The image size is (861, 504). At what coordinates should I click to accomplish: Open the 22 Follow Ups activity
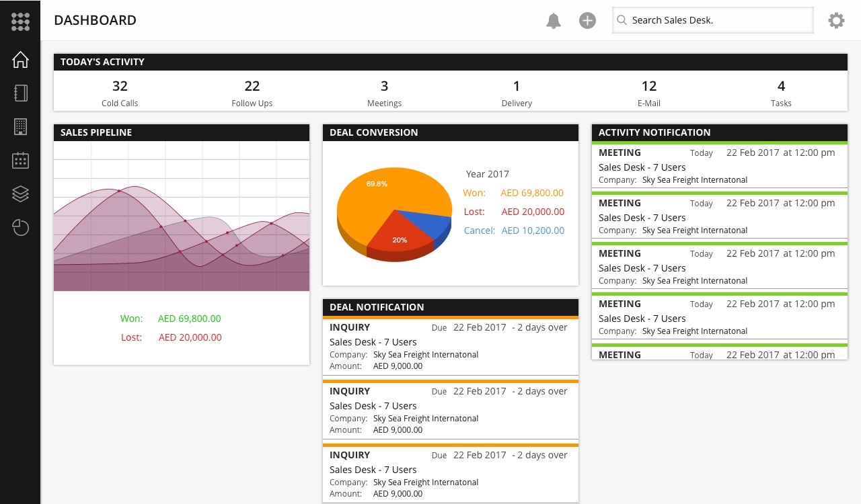pos(252,93)
